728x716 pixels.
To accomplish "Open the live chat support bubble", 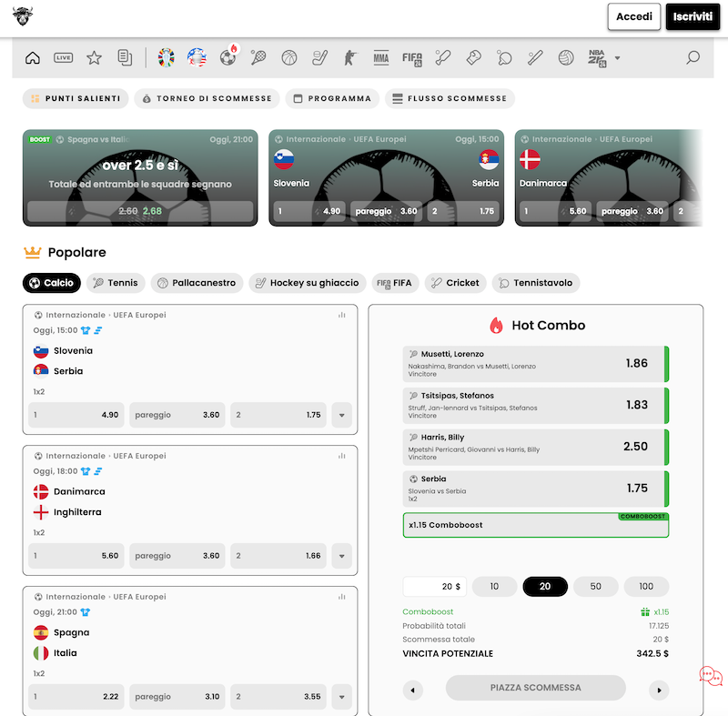I will 711,676.
